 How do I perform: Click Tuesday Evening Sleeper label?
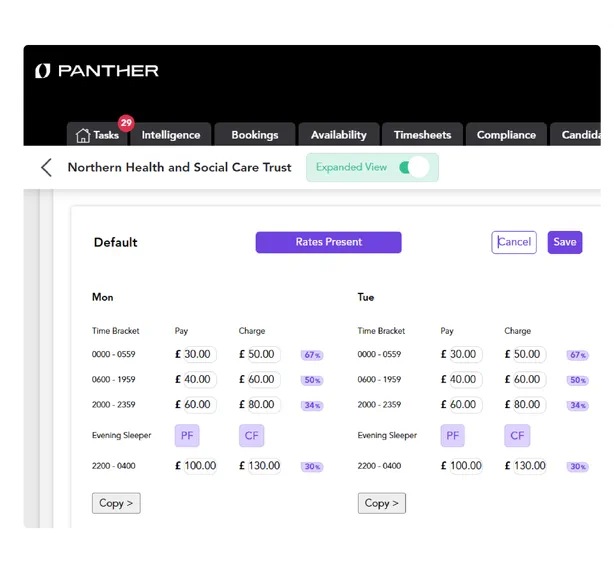click(x=387, y=435)
